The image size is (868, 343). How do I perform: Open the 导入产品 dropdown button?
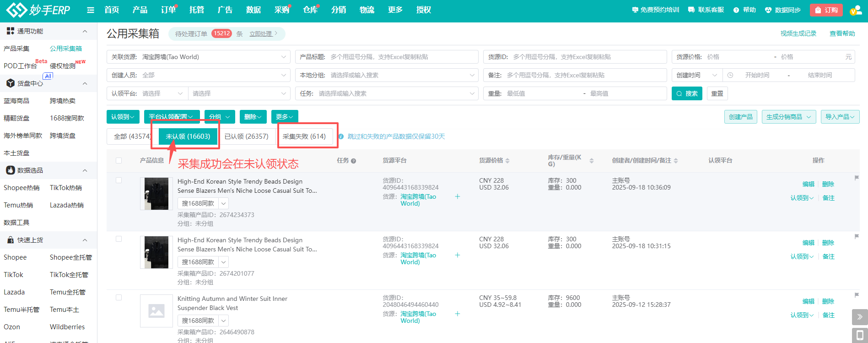(840, 117)
